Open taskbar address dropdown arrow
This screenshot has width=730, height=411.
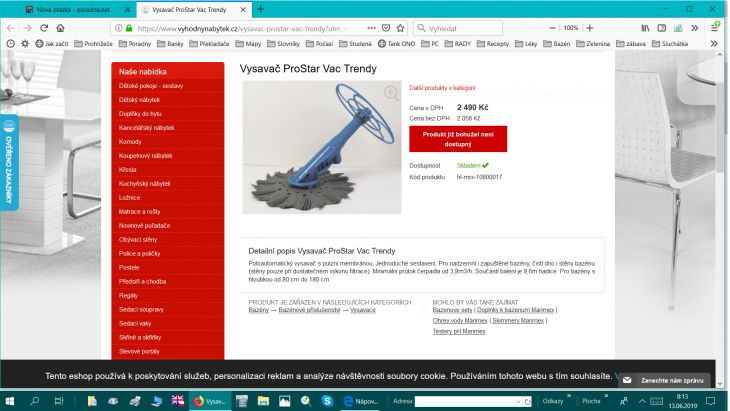point(518,401)
